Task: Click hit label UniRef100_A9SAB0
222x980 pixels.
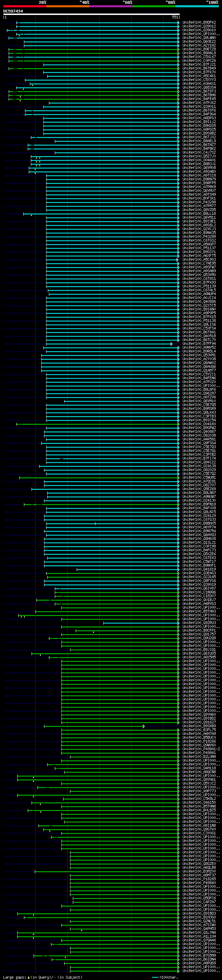Action: [x=199, y=172]
